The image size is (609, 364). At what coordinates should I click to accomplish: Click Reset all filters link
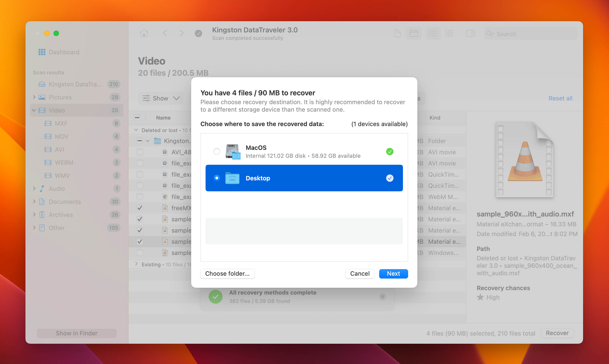point(560,98)
